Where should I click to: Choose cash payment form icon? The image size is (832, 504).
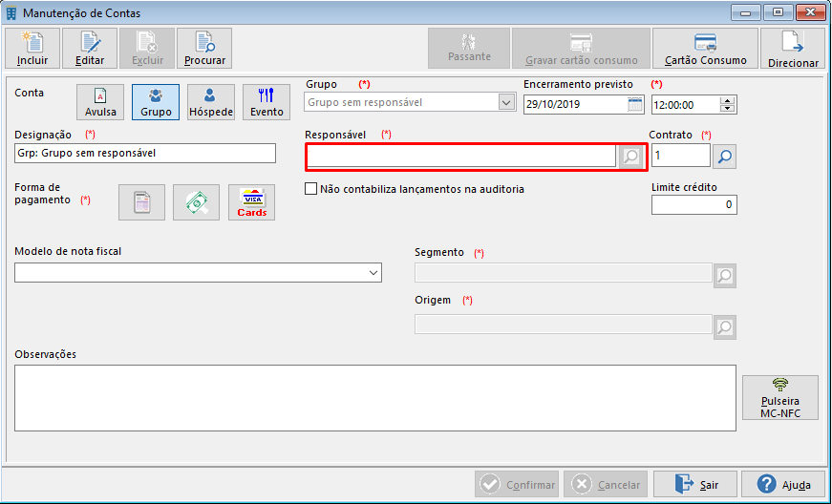pos(197,202)
